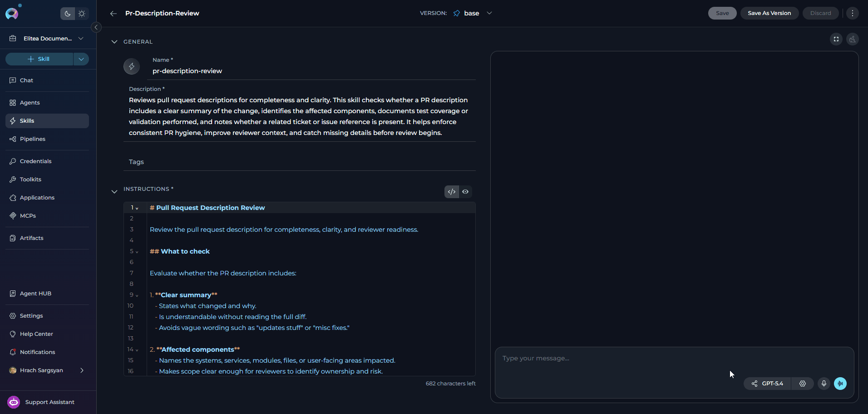Fold line 14 Affected components block

tap(137, 350)
